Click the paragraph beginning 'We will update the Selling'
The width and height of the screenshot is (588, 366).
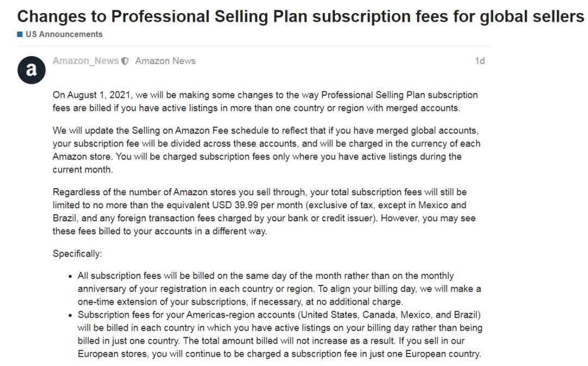[x=266, y=150]
